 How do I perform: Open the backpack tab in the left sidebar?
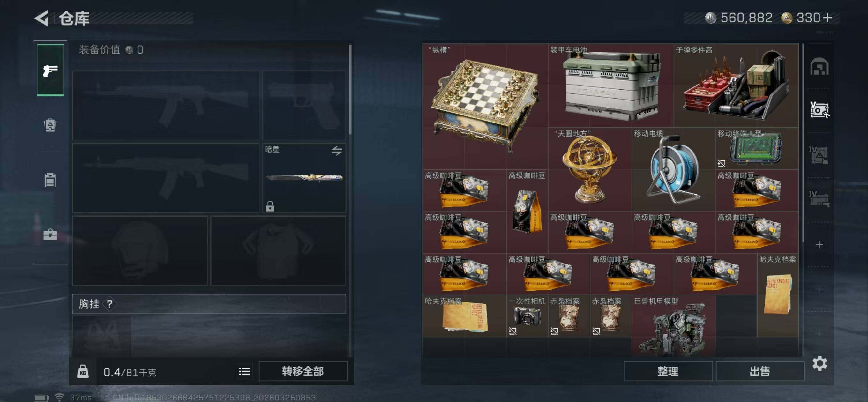point(50,125)
